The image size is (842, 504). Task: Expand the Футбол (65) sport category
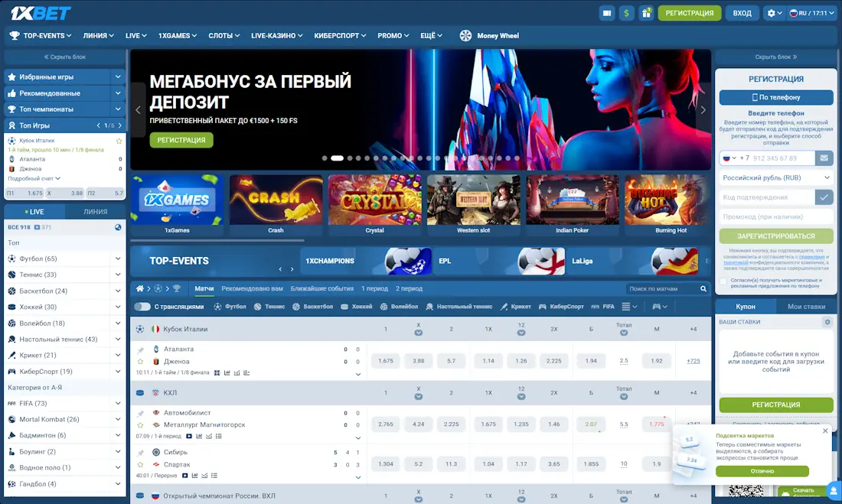click(x=118, y=259)
